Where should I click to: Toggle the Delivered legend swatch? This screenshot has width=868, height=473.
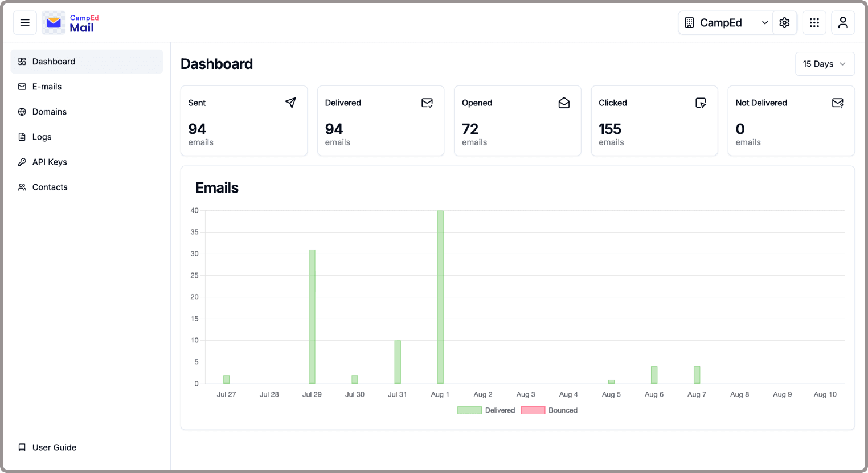pyautogui.click(x=470, y=410)
